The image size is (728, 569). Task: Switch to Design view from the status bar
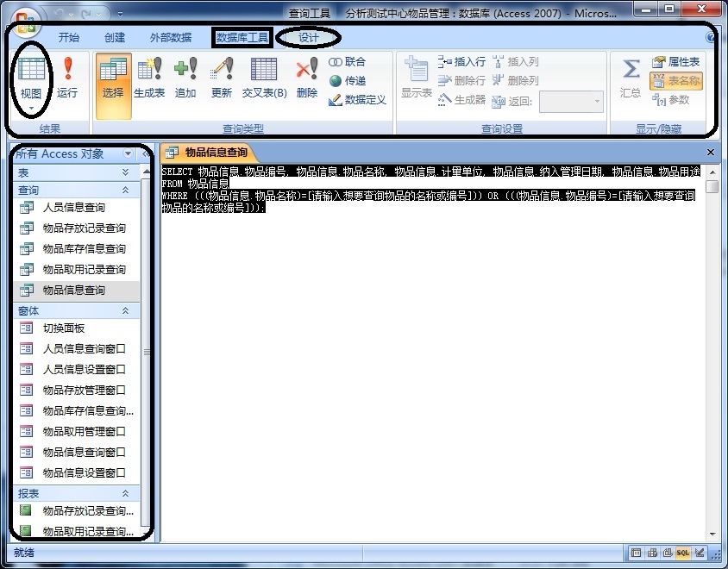coord(700,553)
